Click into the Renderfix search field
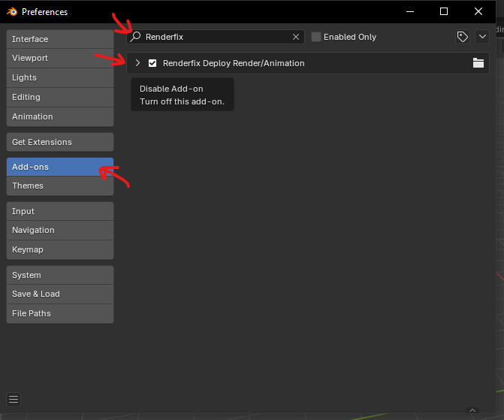Viewport: 504px width, 420px height. 216,37
